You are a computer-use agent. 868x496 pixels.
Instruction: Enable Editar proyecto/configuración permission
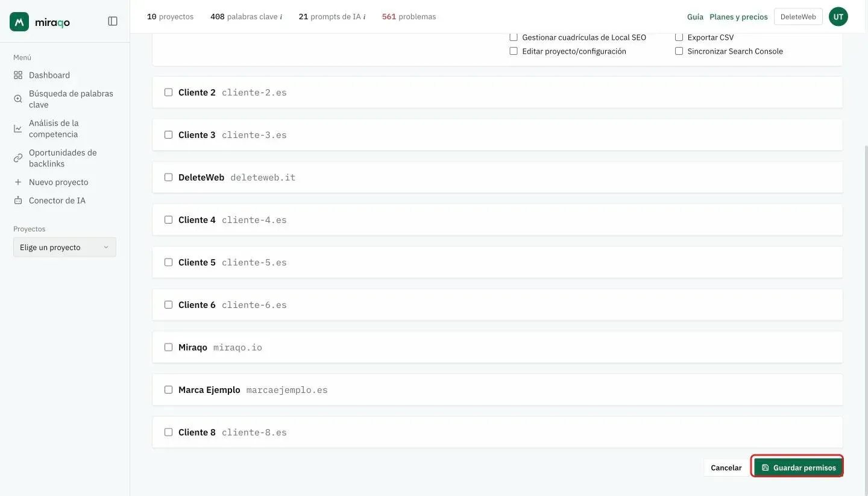[514, 51]
